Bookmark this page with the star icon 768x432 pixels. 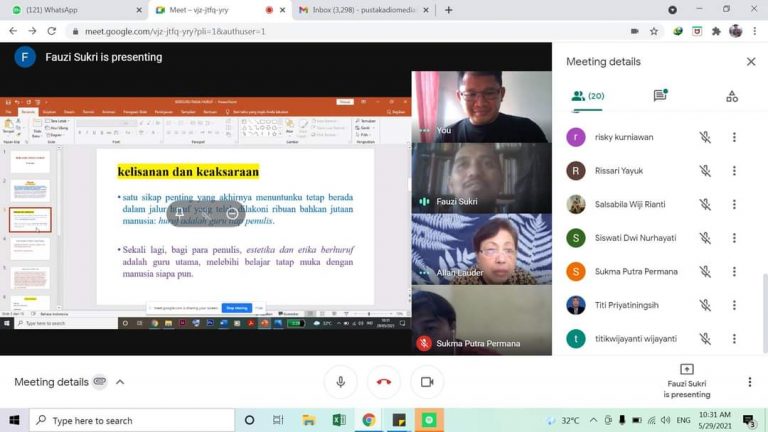pos(654,31)
